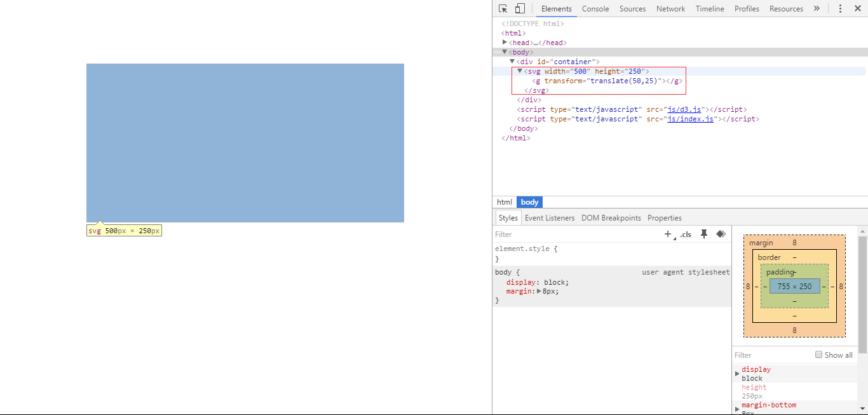Screen dimensions: 868x415
Task: Open the Sources tab
Action: click(x=632, y=9)
